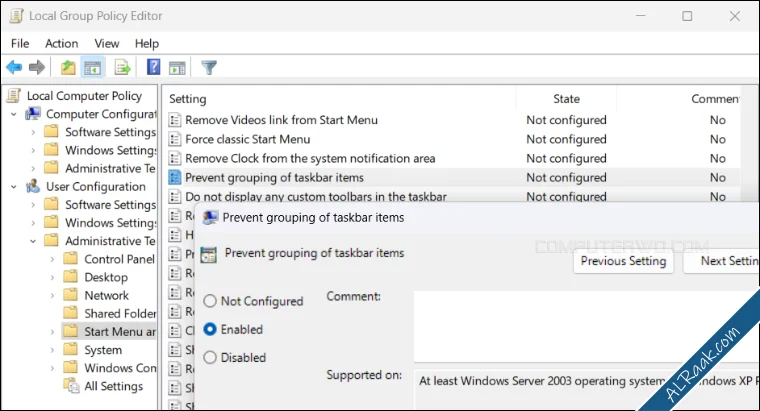Open the View menu
The image size is (760, 411).
pyautogui.click(x=107, y=44)
